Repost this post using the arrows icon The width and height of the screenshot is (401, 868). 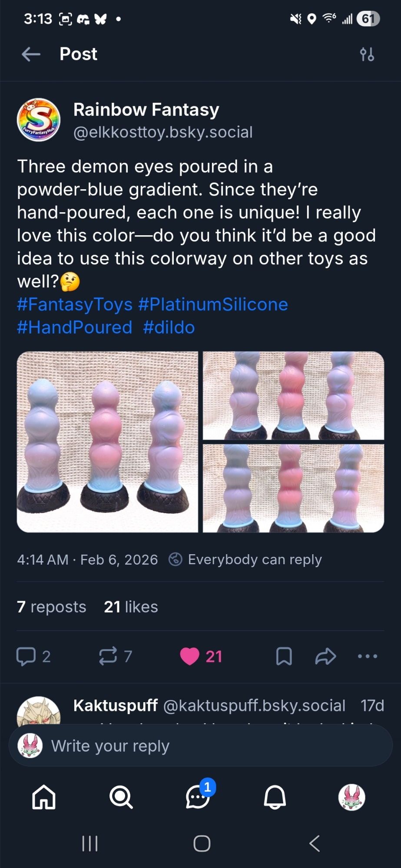click(108, 656)
